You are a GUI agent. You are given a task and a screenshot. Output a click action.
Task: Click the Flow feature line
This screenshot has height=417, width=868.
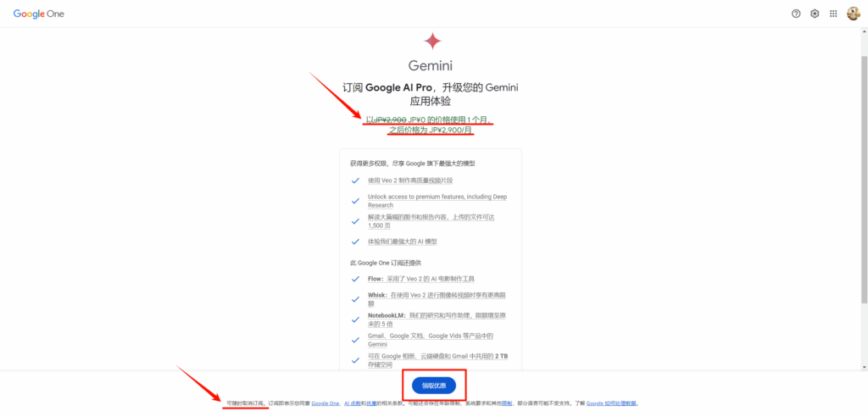[x=421, y=279]
